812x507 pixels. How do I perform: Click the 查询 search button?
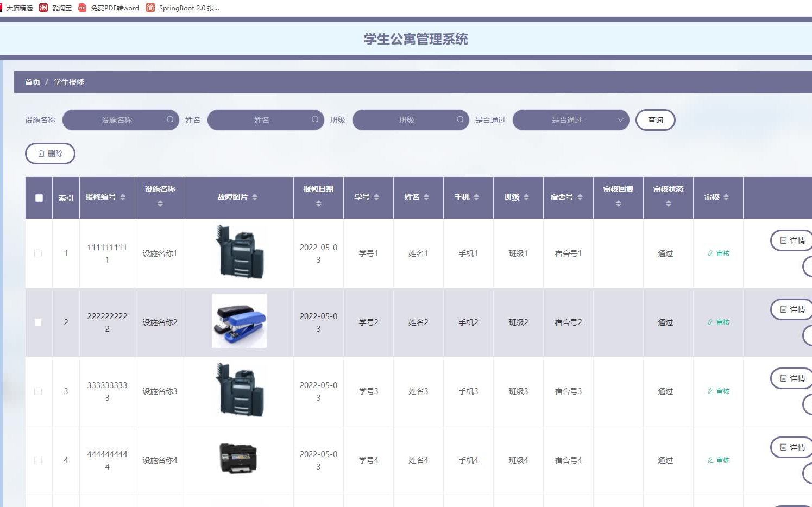point(655,119)
